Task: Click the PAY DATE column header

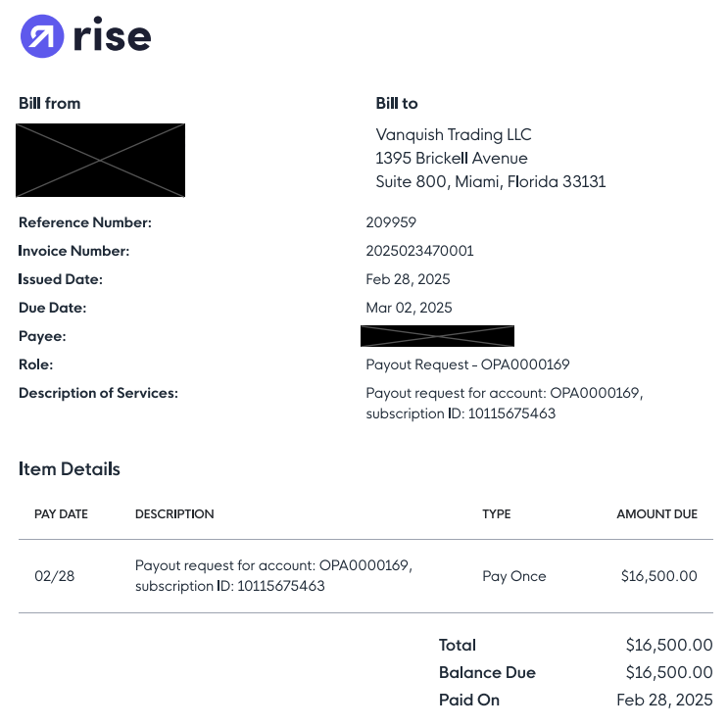Action: pos(60,513)
